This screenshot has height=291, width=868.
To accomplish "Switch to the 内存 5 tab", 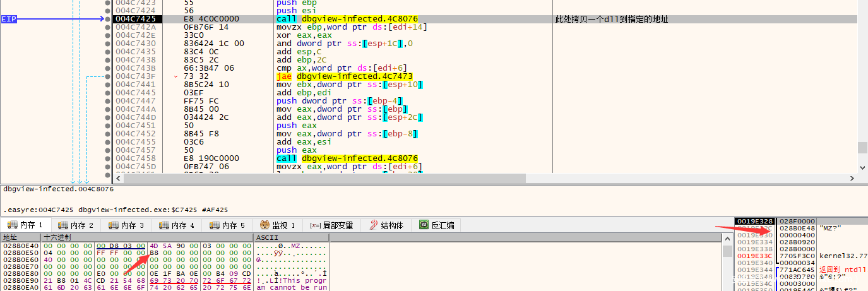I will pos(228,225).
